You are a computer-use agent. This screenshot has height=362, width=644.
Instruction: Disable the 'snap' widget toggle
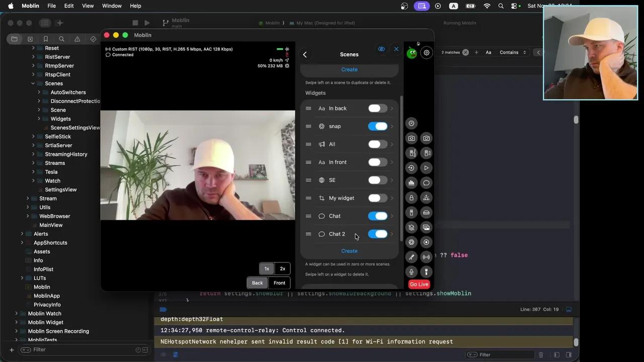click(377, 126)
